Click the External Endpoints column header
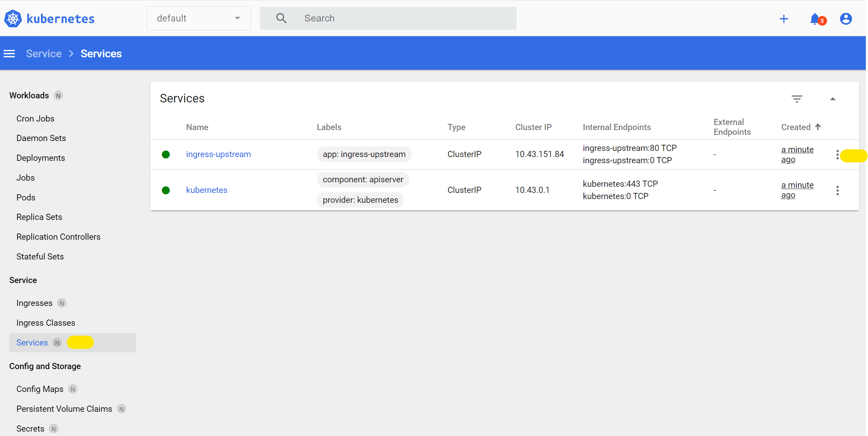The image size is (868, 436). [732, 127]
